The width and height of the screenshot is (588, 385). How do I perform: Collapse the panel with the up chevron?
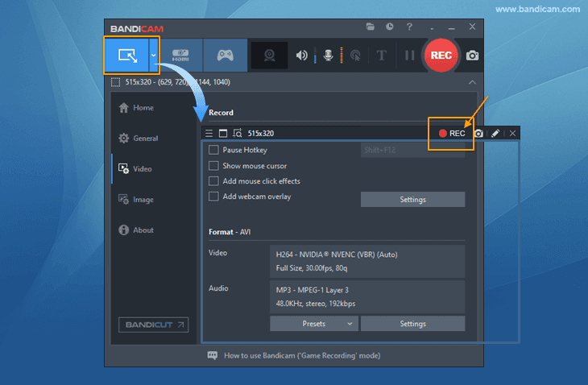click(472, 82)
